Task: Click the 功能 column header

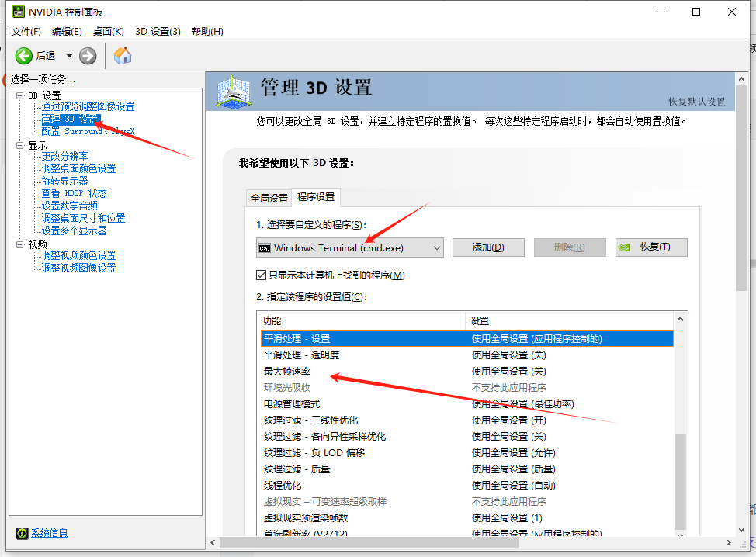Action: 362,321
